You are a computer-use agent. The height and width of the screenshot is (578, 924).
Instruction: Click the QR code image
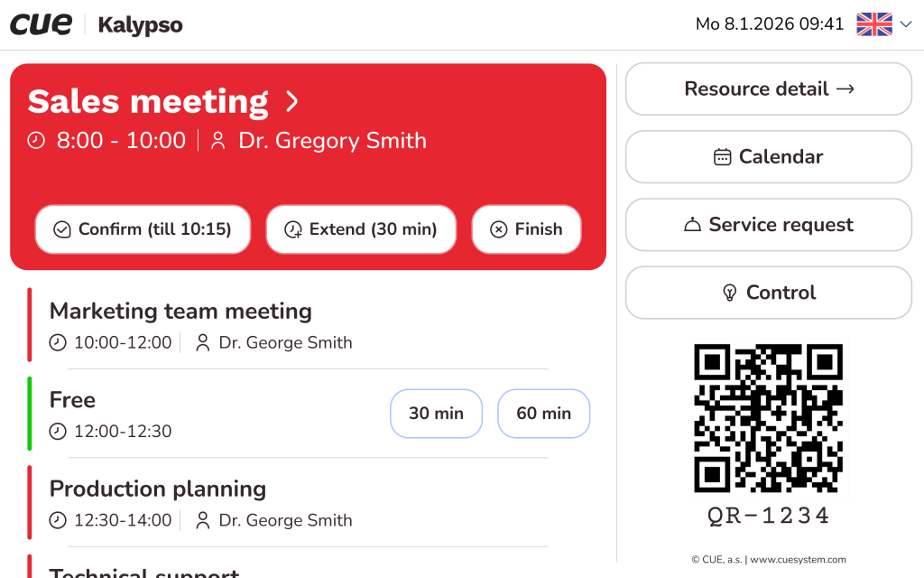point(768,418)
